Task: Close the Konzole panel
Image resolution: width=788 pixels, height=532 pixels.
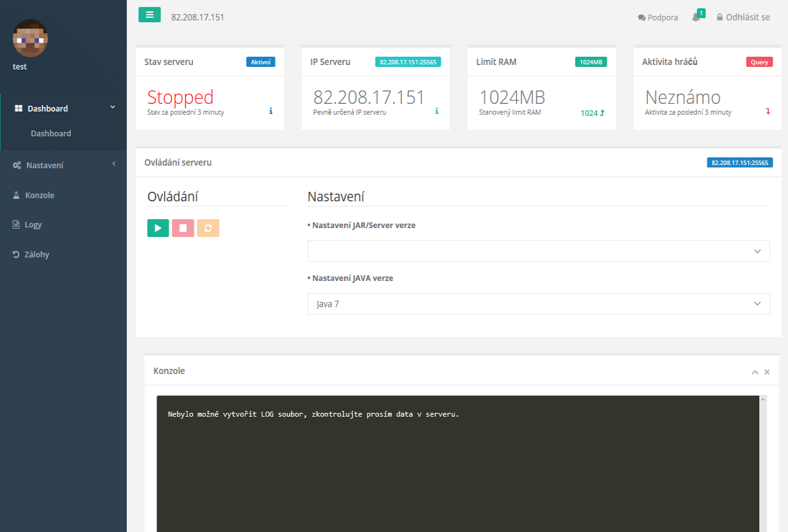Action: click(767, 371)
